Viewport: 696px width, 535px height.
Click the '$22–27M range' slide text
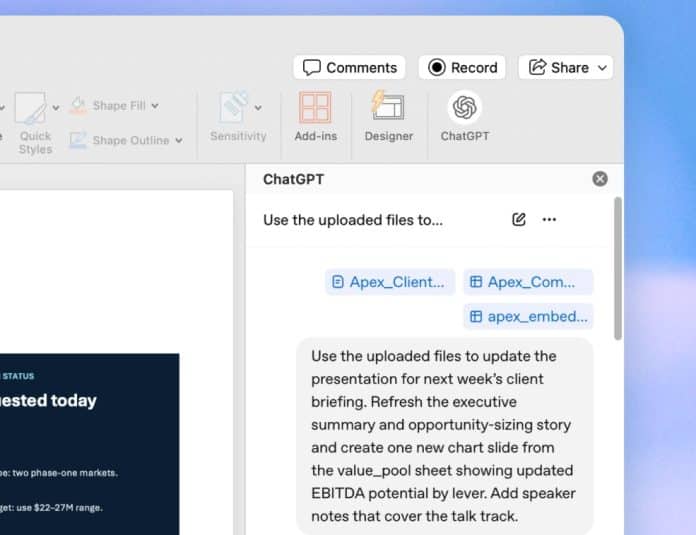pos(51,507)
